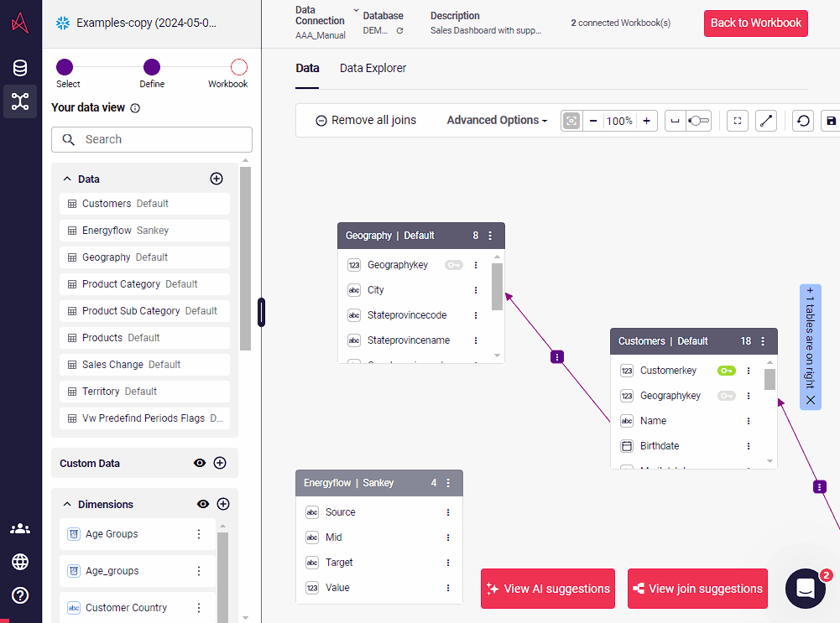Collapse the Data section chevron
This screenshot has width=840, height=623.
pos(66,179)
